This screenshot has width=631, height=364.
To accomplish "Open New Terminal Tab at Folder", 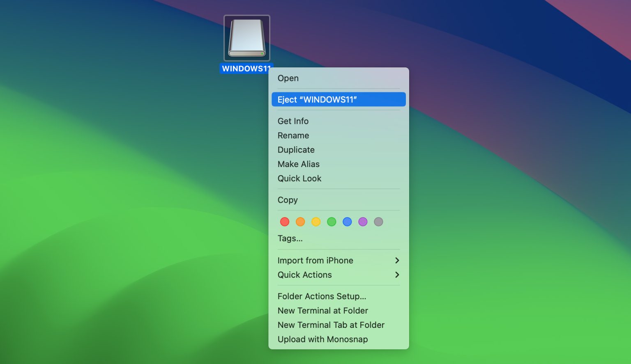I will (x=331, y=325).
